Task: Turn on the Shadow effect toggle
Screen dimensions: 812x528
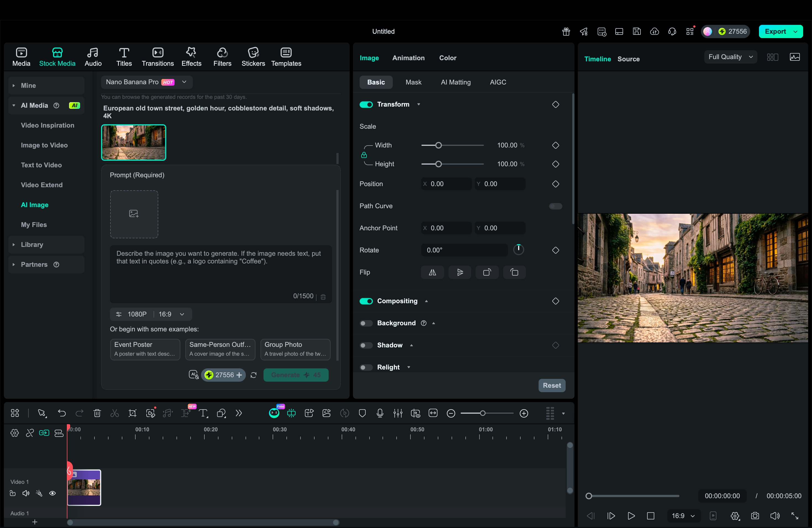Action: point(366,345)
